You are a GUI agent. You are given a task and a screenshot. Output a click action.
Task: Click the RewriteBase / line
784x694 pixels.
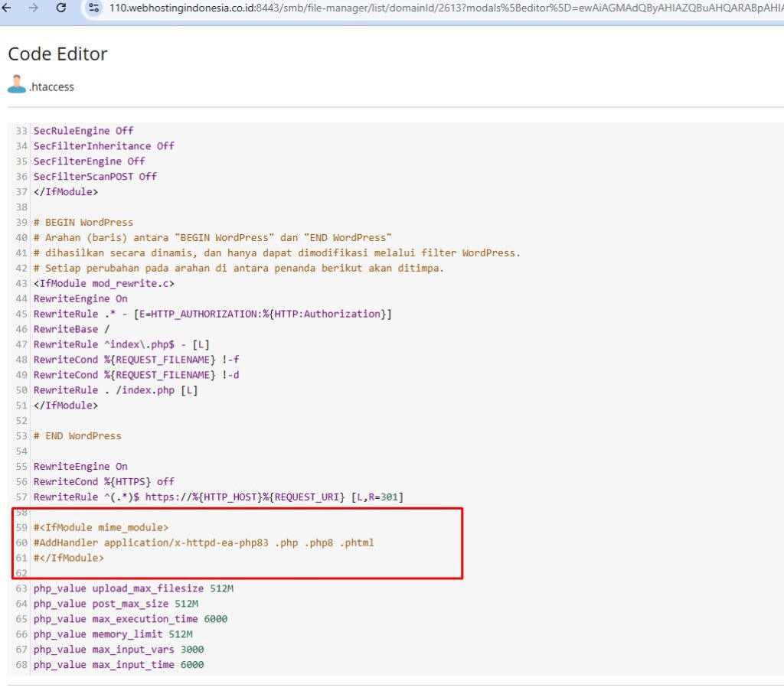66,329
